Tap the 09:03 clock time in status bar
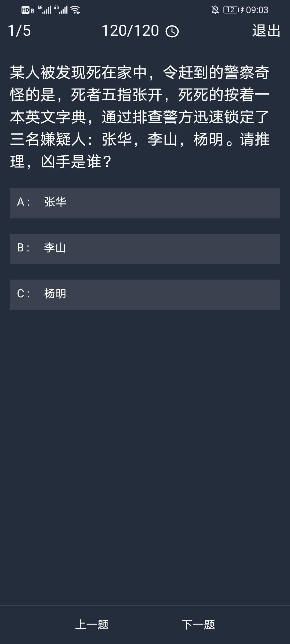The image size is (290, 644). point(257,10)
